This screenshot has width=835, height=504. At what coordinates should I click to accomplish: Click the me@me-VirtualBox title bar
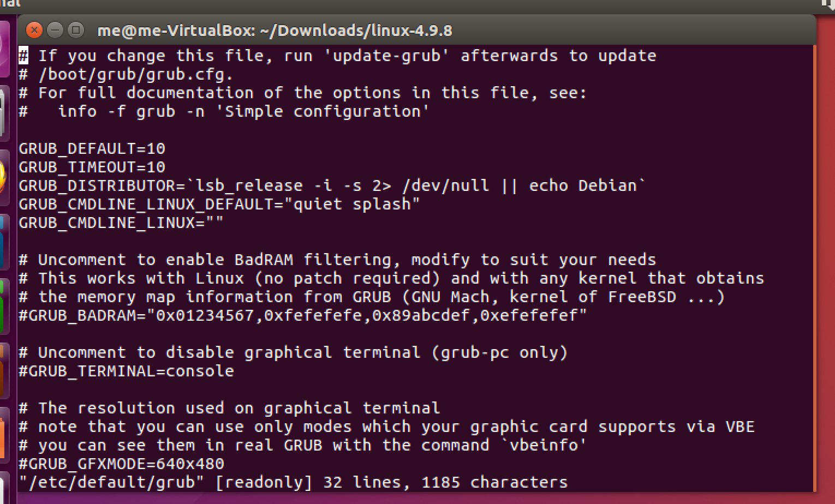[275, 31]
